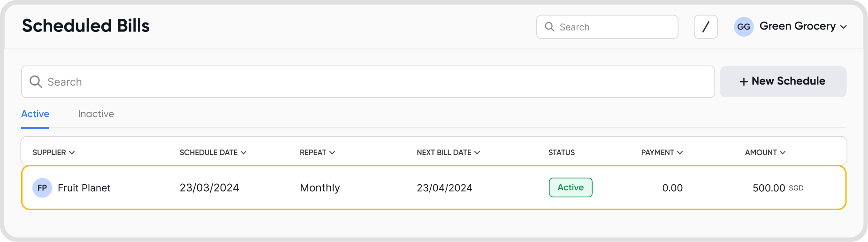Screen dimensions: 868x242
Task: Focus the header Search field
Action: coord(615,27)
